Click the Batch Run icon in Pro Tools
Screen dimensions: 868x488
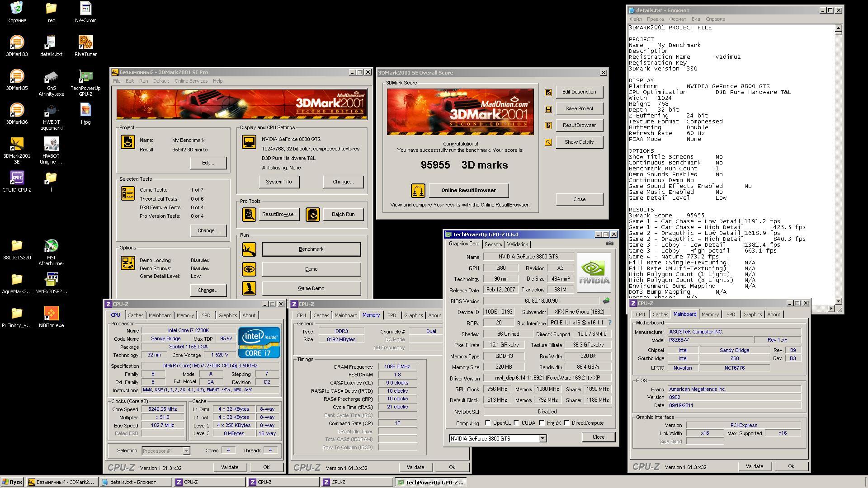click(312, 215)
